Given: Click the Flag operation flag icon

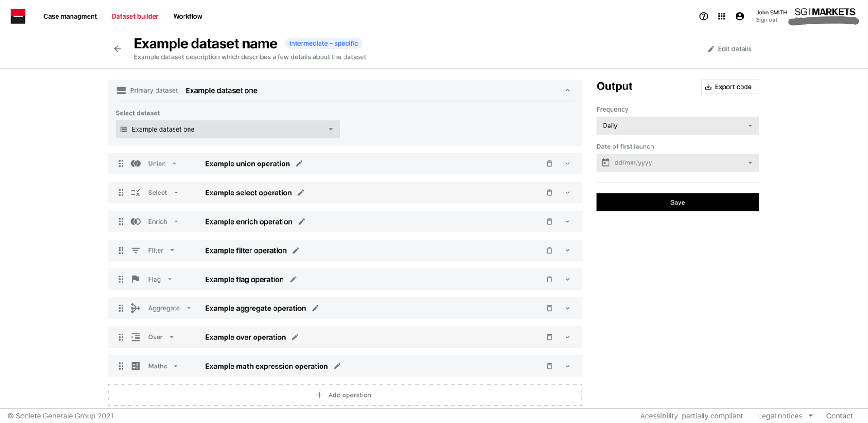Looking at the screenshot, I should pos(135,279).
